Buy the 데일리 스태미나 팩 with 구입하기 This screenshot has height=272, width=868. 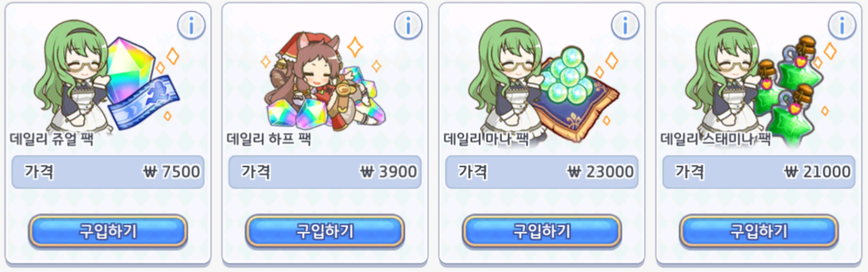pyautogui.click(x=759, y=231)
